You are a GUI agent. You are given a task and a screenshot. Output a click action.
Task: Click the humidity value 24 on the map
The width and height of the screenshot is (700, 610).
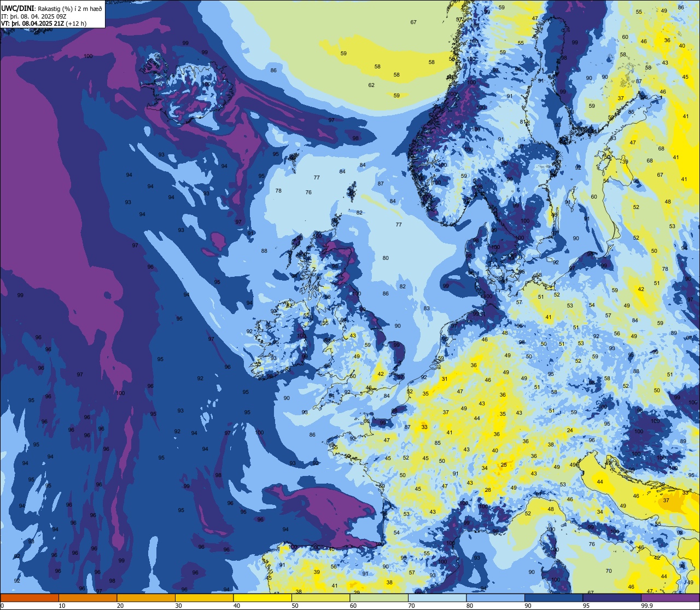tap(570, 431)
